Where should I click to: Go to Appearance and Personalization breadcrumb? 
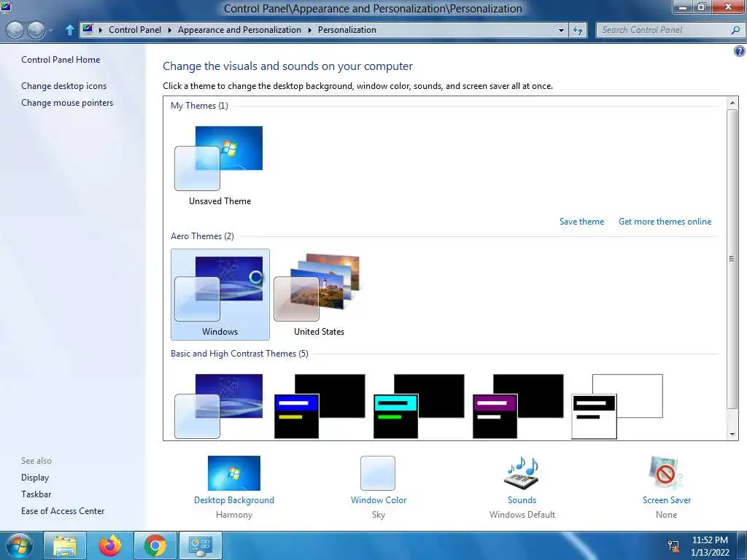[239, 30]
